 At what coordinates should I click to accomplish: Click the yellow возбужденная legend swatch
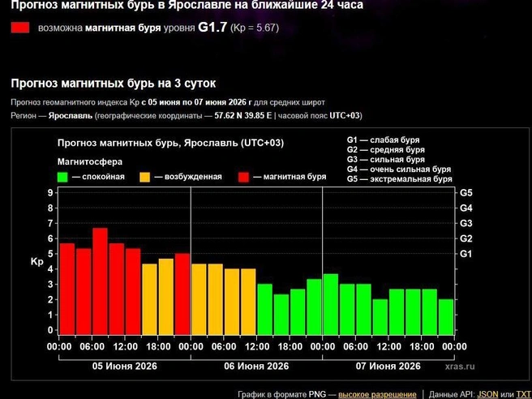tap(145, 177)
